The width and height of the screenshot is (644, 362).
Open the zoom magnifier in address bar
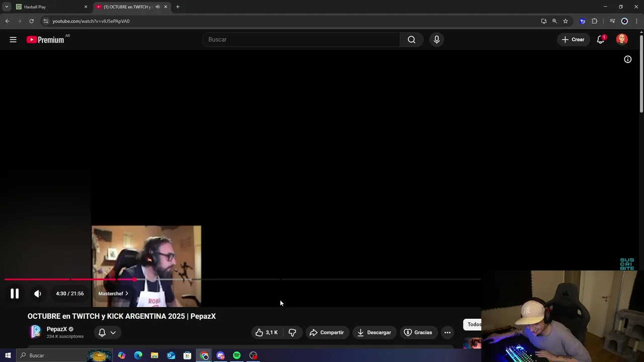click(554, 21)
